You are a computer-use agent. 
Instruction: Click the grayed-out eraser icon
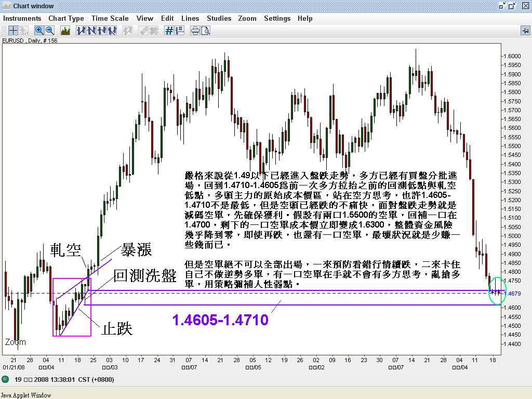143,31
